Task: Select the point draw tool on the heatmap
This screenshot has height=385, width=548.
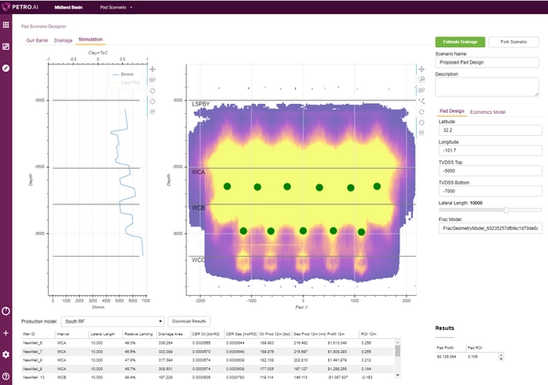Action: click(x=421, y=101)
